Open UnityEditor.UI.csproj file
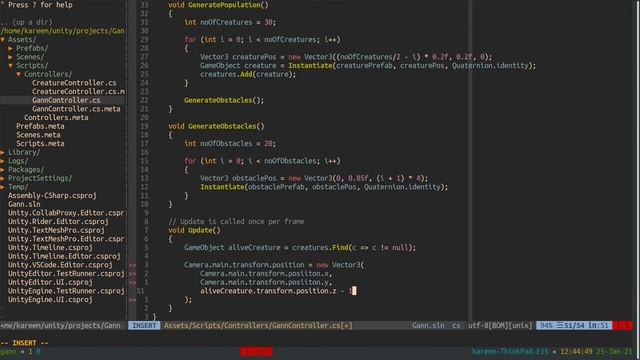The height and width of the screenshot is (360, 640). click(50, 282)
